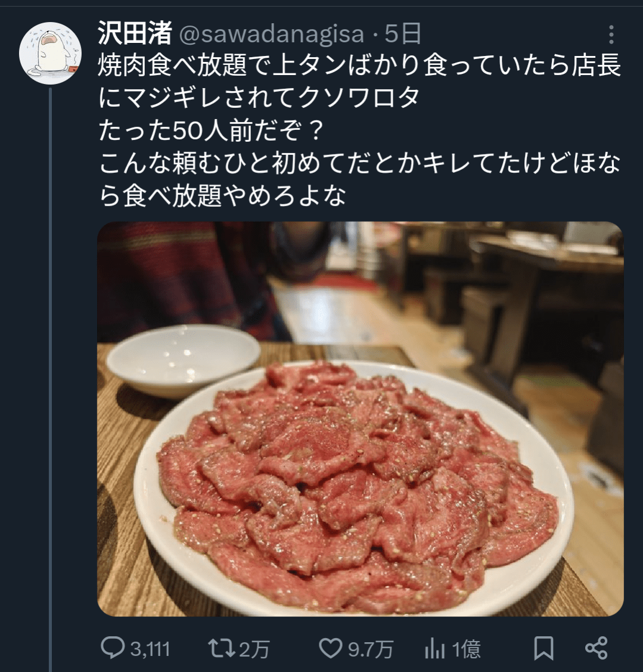The width and height of the screenshot is (643, 672).
Task: Retweet this post via the arrows icon
Action: [222, 648]
